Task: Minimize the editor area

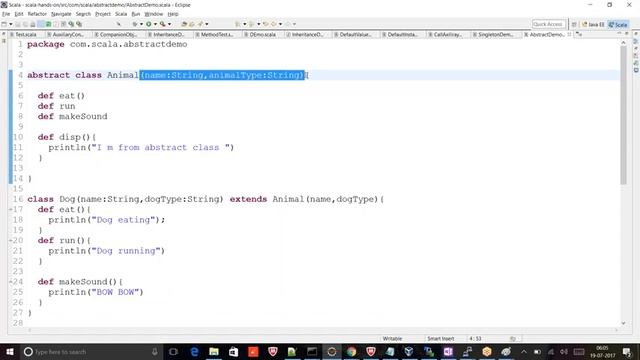Action: [619, 34]
